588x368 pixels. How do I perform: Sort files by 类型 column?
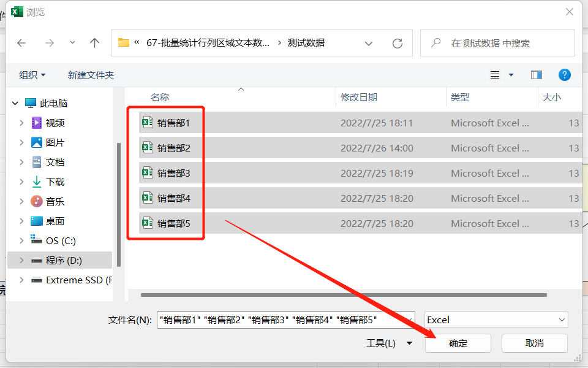(x=460, y=98)
